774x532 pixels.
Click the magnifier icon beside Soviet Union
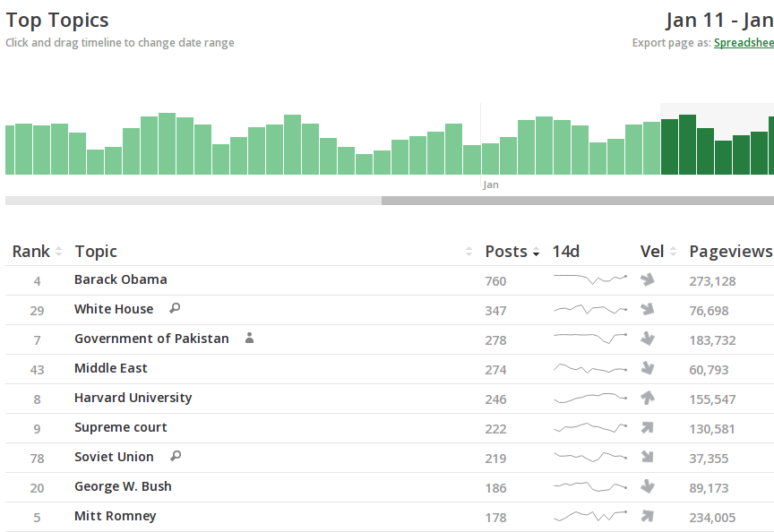(x=176, y=457)
